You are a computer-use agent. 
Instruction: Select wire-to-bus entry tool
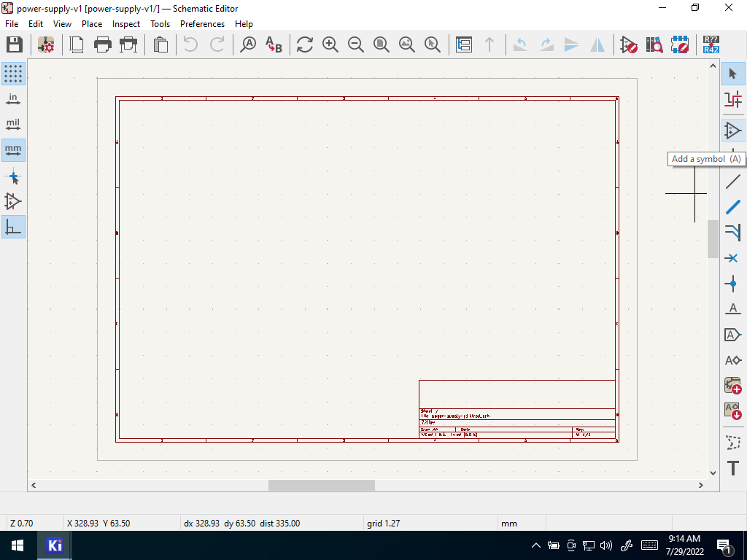[x=733, y=233]
